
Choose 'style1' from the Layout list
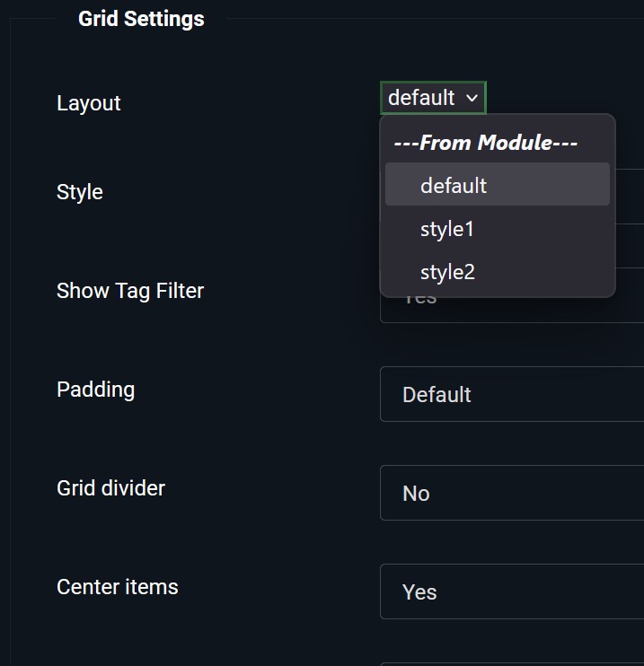pyautogui.click(x=447, y=229)
